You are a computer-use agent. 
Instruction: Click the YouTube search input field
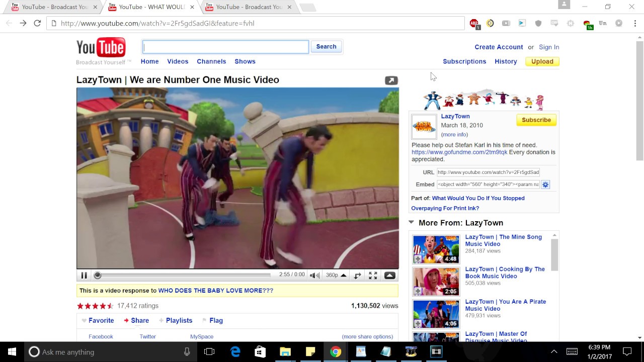tap(225, 47)
